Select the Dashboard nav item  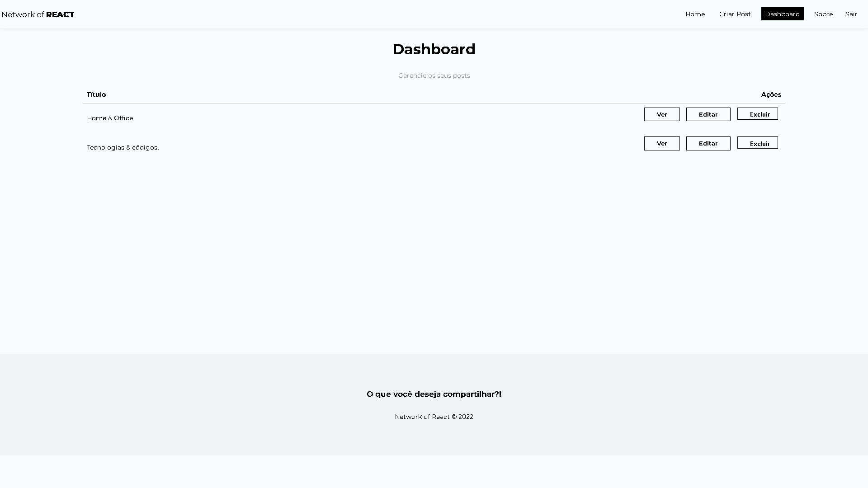click(782, 14)
